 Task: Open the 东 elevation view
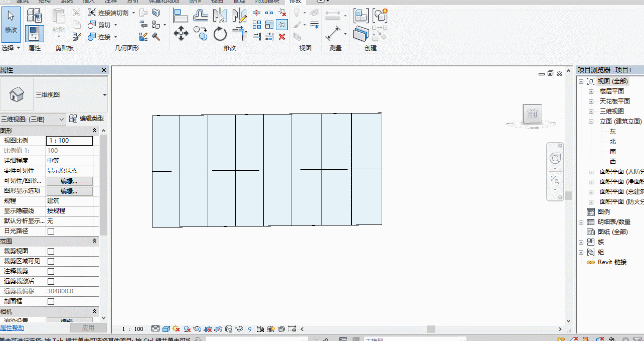pos(613,132)
